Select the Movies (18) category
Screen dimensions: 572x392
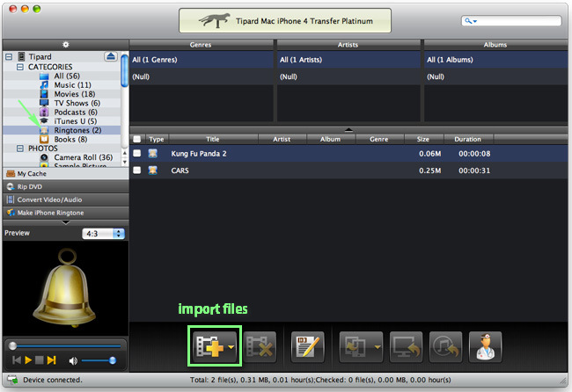75,94
